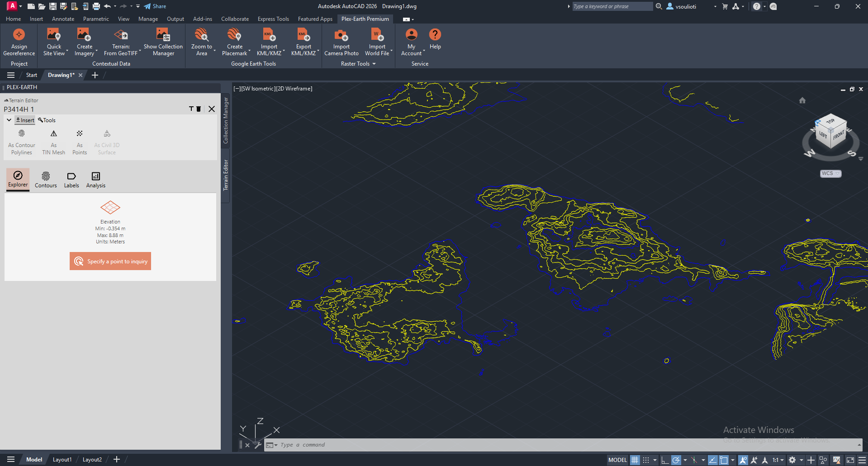Viewport: 868px width, 466px height.
Task: Open Collection Manager vertical tab
Action: [226, 120]
